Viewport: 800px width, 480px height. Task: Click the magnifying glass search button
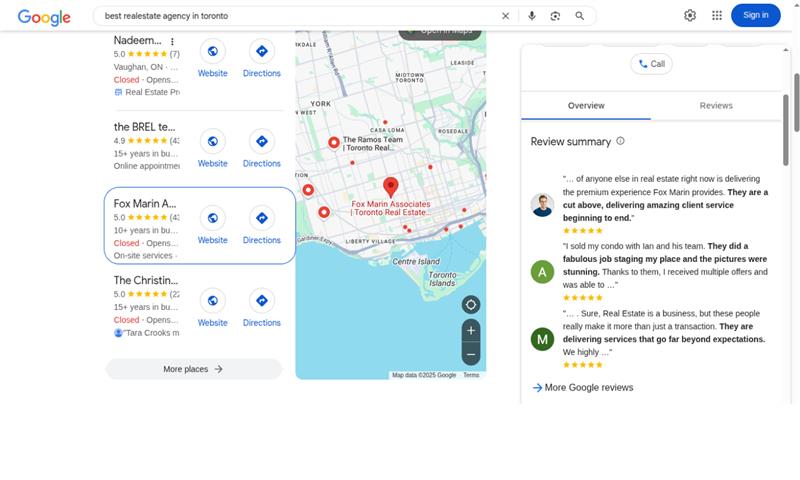580,16
